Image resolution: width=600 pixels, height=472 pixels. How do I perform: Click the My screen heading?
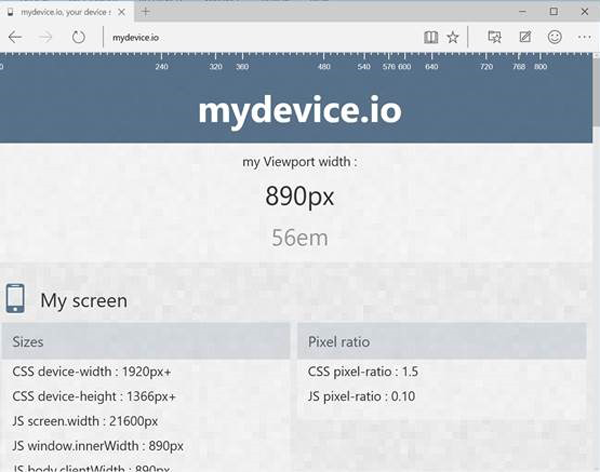point(84,301)
